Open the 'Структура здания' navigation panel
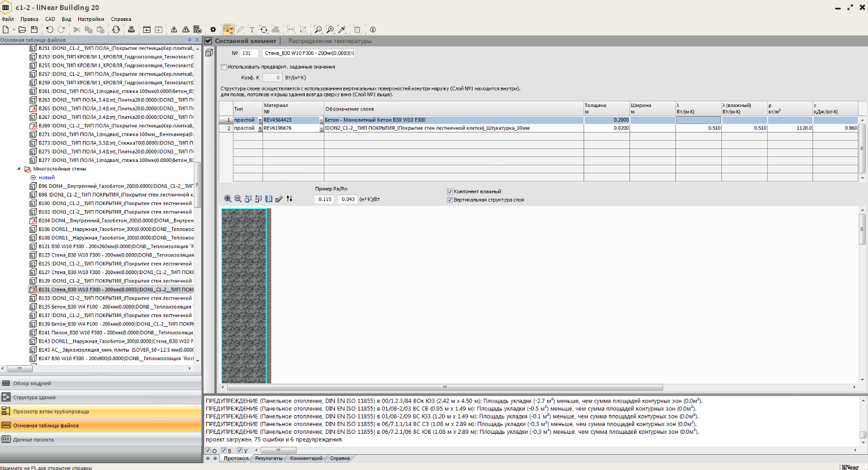868x470 pixels. [x=34, y=398]
